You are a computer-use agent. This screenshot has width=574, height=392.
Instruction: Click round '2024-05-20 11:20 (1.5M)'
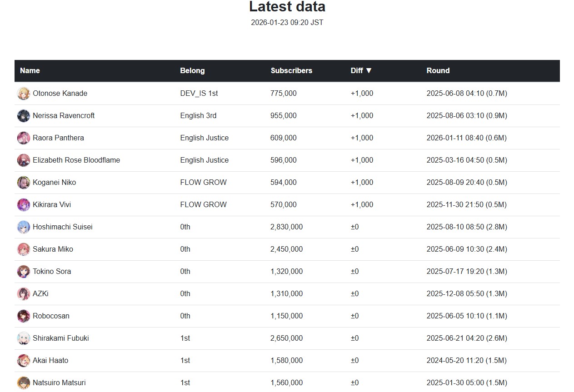[x=467, y=361]
